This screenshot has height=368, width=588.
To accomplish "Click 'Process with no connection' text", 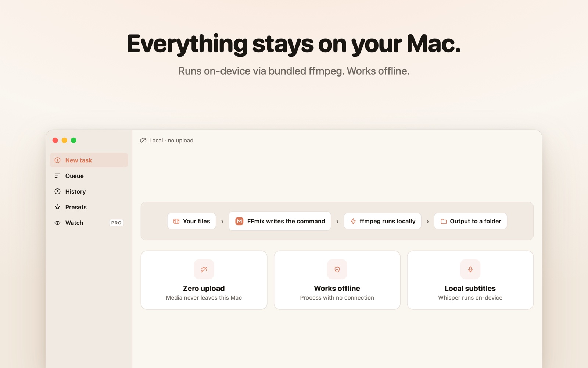I will click(x=337, y=298).
